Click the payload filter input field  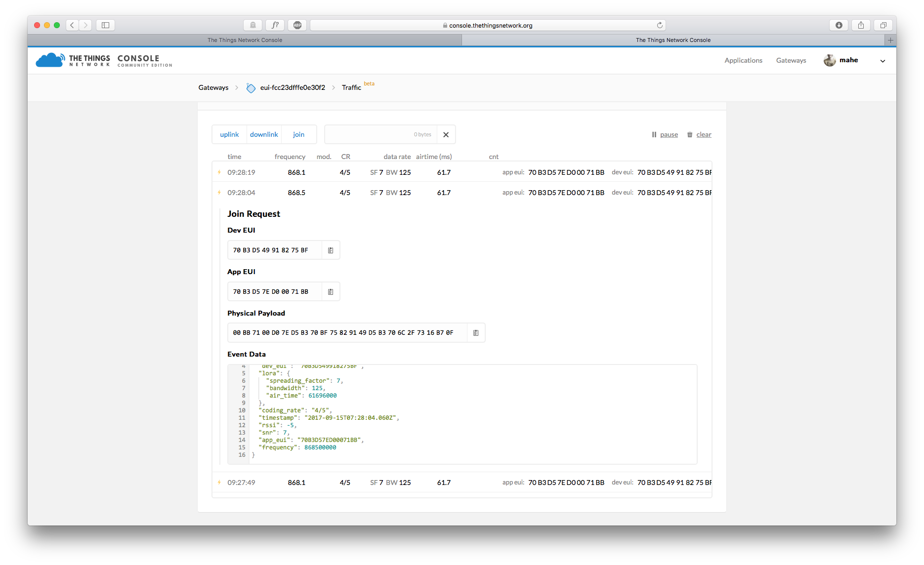[x=380, y=134]
